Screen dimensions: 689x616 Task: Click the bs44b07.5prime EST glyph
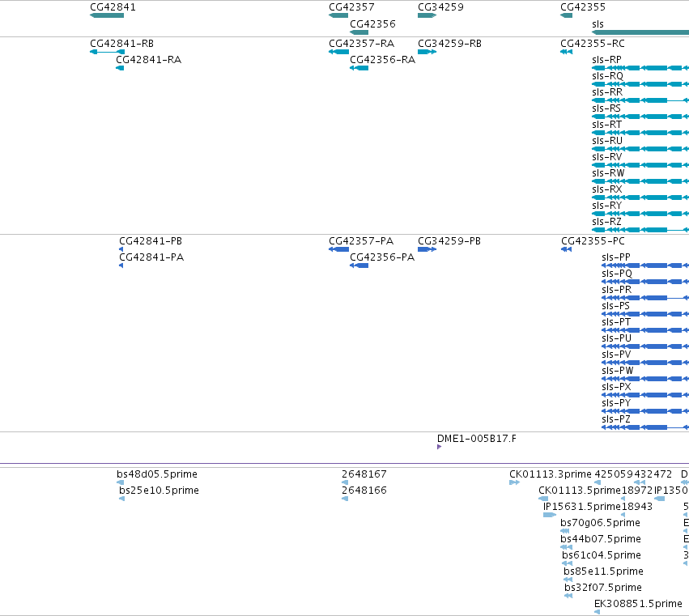(567, 547)
